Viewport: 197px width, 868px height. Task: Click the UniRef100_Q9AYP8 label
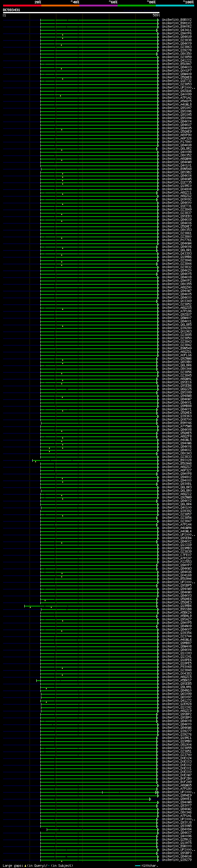(x=176, y=474)
